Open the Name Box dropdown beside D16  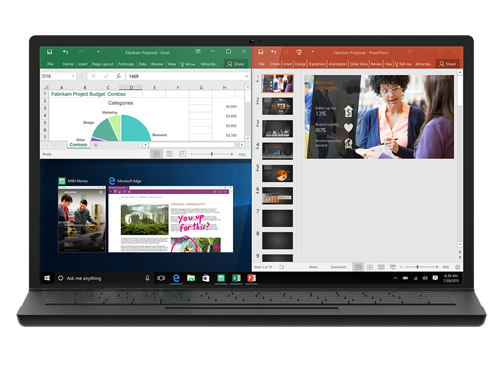73,76
